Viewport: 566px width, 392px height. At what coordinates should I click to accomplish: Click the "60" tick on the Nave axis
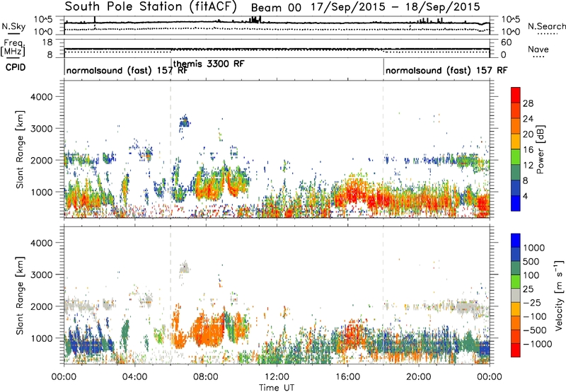click(x=506, y=42)
